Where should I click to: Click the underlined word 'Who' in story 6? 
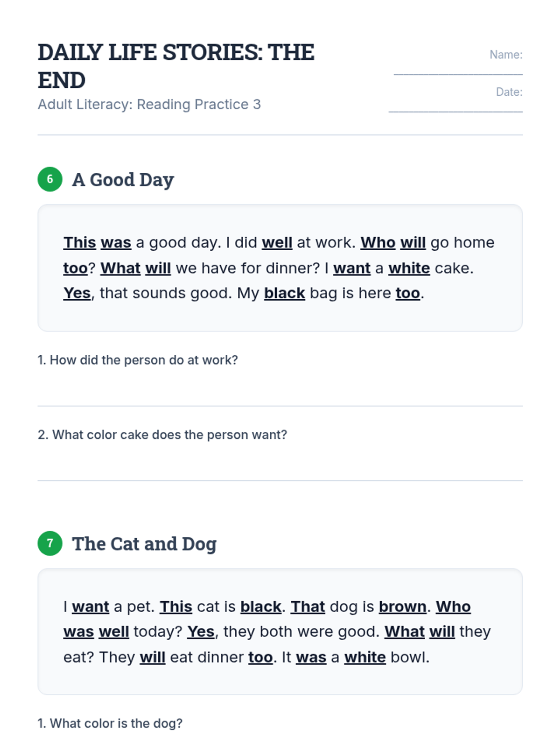378,243
